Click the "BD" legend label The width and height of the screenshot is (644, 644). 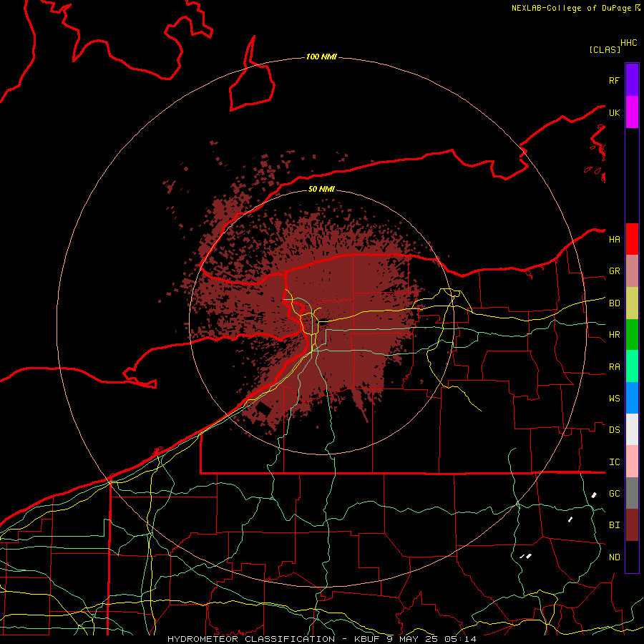[x=614, y=303]
